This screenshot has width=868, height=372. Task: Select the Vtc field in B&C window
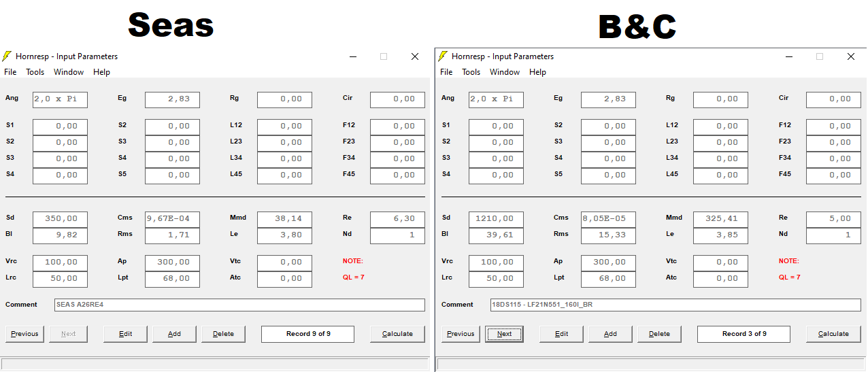click(x=720, y=263)
